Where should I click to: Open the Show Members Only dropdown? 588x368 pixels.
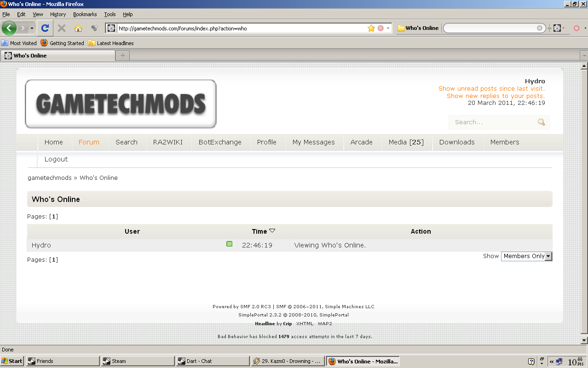pyautogui.click(x=526, y=256)
